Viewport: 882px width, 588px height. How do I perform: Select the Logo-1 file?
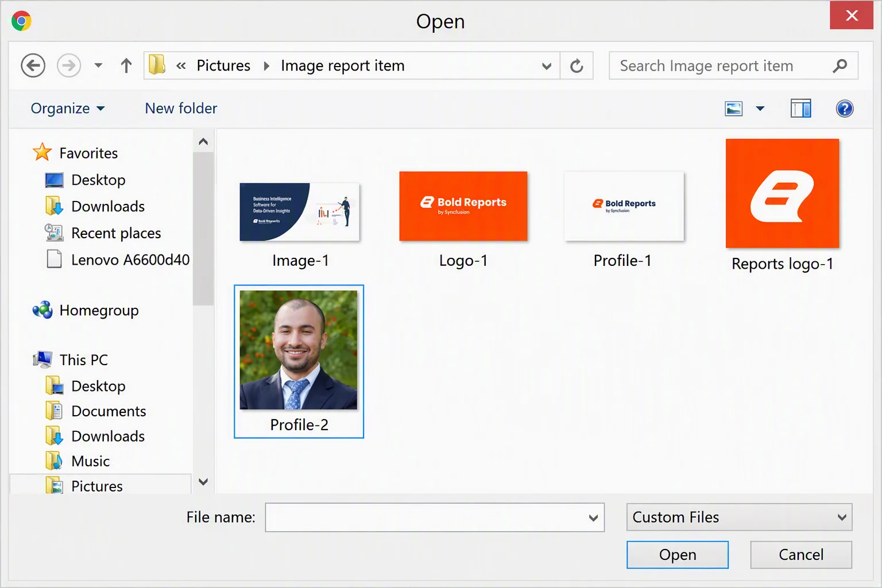pyautogui.click(x=463, y=219)
